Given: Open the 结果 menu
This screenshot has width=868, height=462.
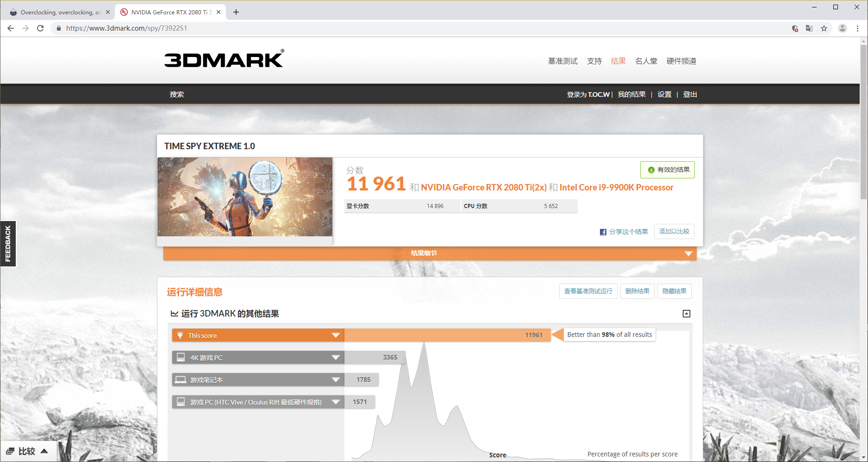Looking at the screenshot, I should click(x=618, y=61).
